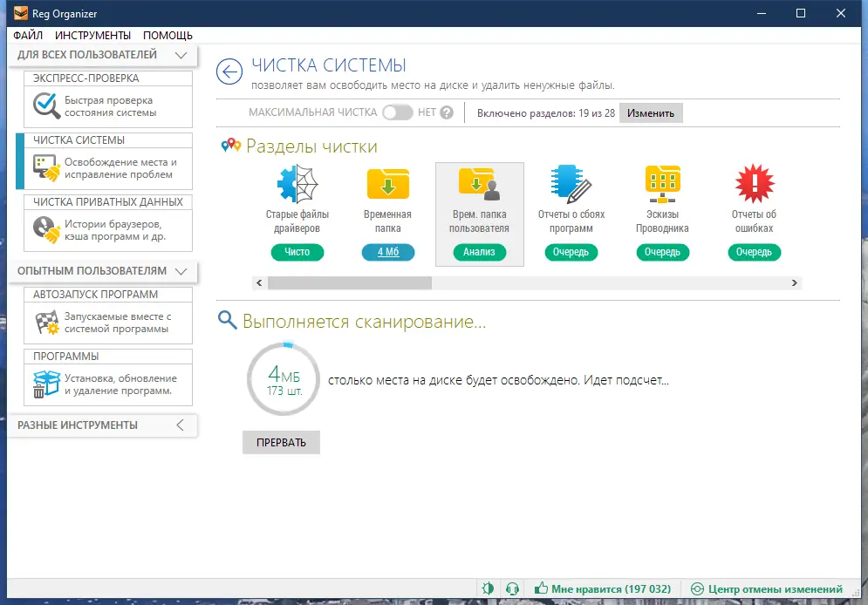This screenshot has width=868, height=605.
Task: Click the Чисто status badge
Action: click(297, 252)
